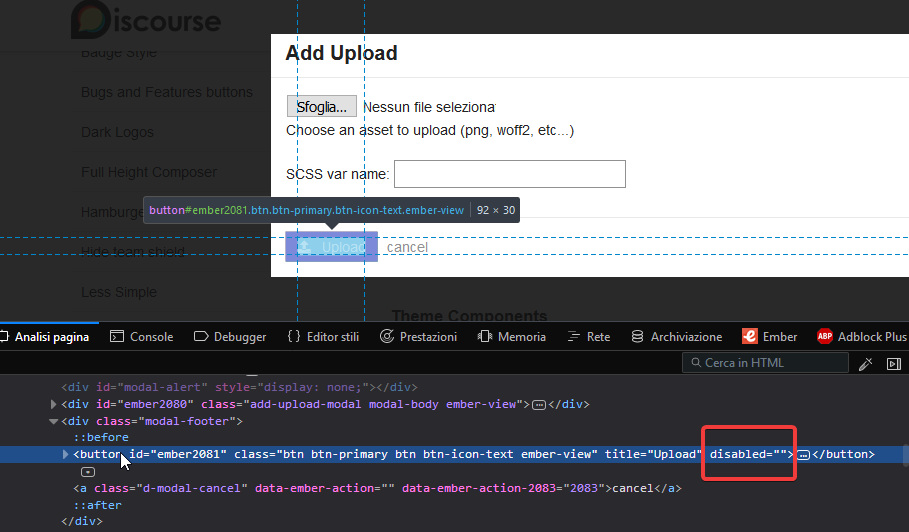Click the cancel link in modal

[408, 247]
